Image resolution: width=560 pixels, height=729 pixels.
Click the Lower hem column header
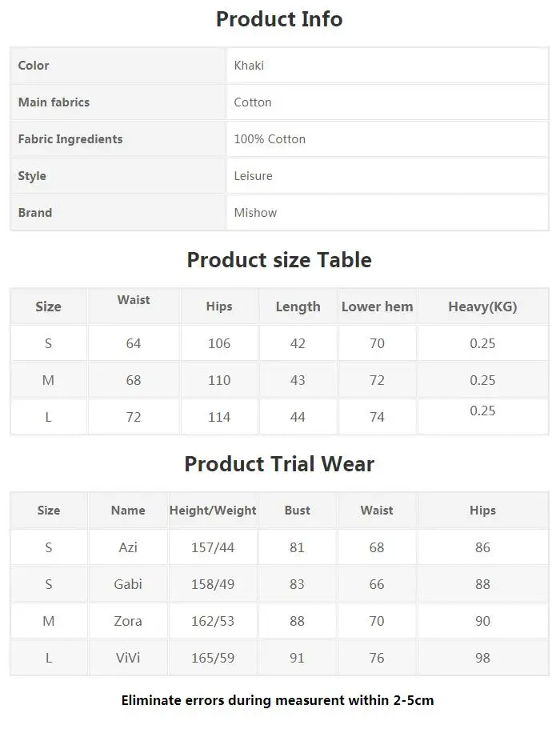(377, 306)
